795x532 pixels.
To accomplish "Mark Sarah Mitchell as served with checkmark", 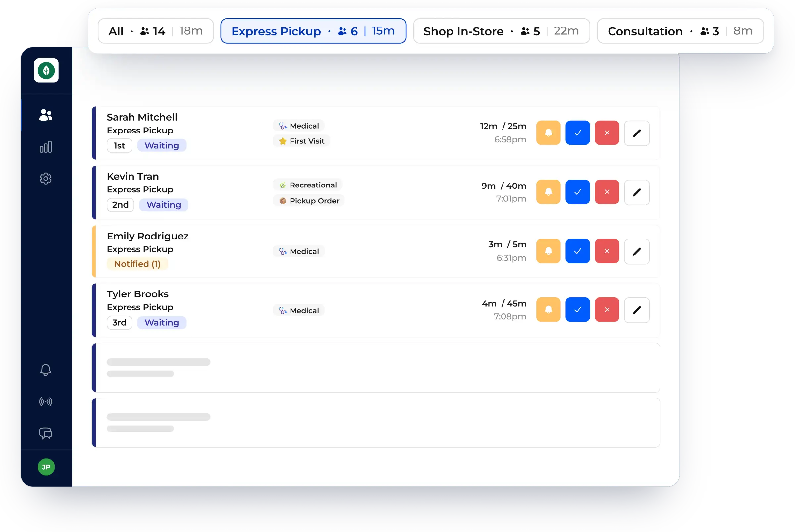I will click(577, 133).
